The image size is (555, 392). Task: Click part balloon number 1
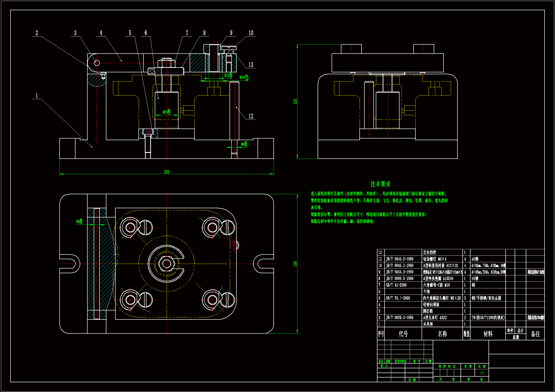pyautogui.click(x=37, y=96)
